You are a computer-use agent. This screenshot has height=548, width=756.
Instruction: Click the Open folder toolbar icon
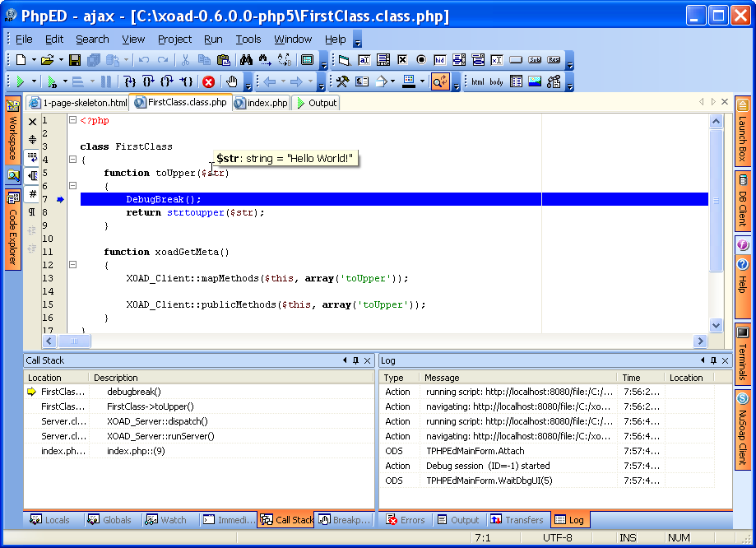(x=47, y=60)
